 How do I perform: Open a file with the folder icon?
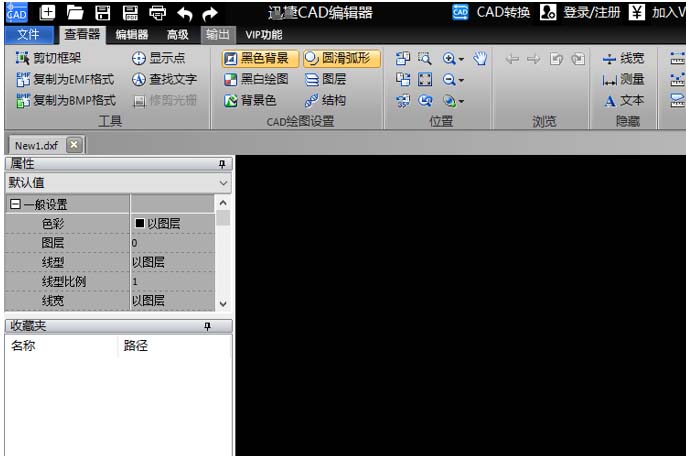[75, 13]
